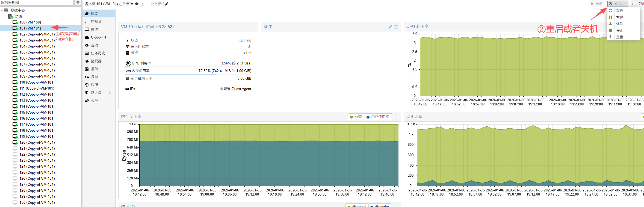
Task: Choose 重启 from the shutdown menu
Action: pos(619,11)
